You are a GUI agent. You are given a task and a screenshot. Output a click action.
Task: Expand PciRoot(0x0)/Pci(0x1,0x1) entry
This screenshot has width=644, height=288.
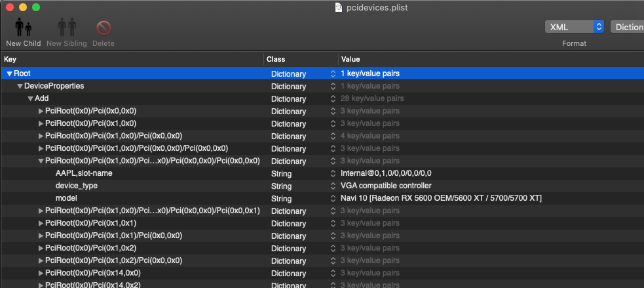click(x=41, y=223)
